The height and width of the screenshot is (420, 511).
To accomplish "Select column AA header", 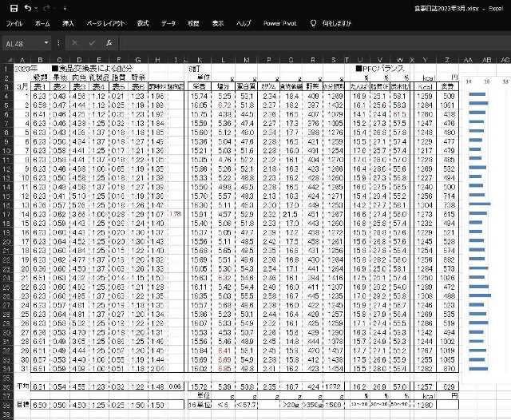I will pyautogui.click(x=468, y=60).
